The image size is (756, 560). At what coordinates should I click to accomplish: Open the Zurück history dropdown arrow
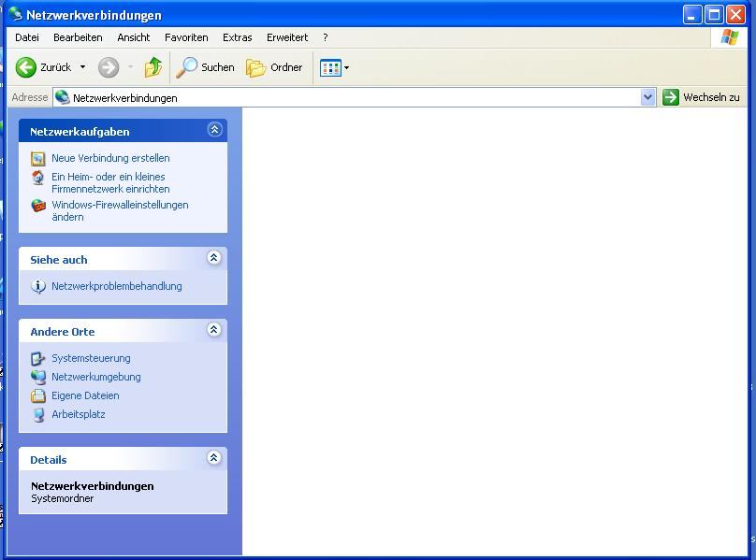click(x=82, y=67)
